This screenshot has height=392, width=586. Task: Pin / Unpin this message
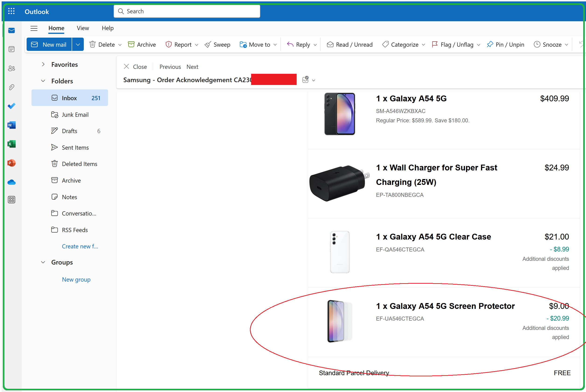point(505,45)
